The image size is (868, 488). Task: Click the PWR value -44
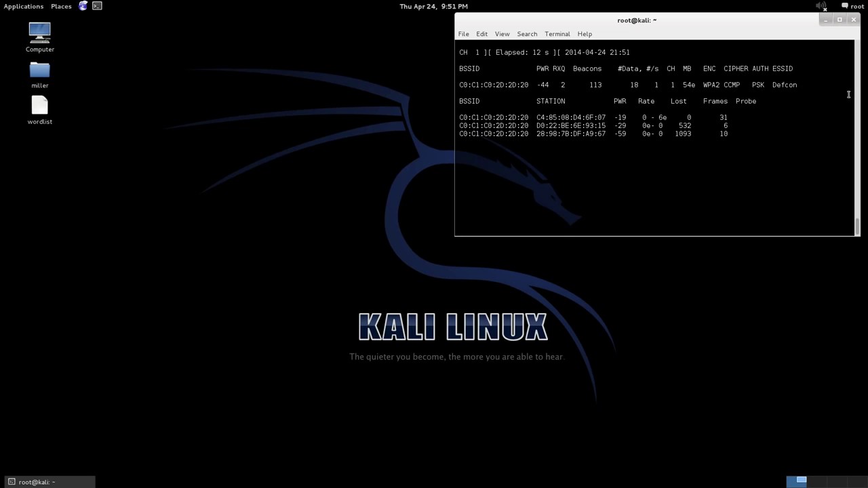(542, 85)
